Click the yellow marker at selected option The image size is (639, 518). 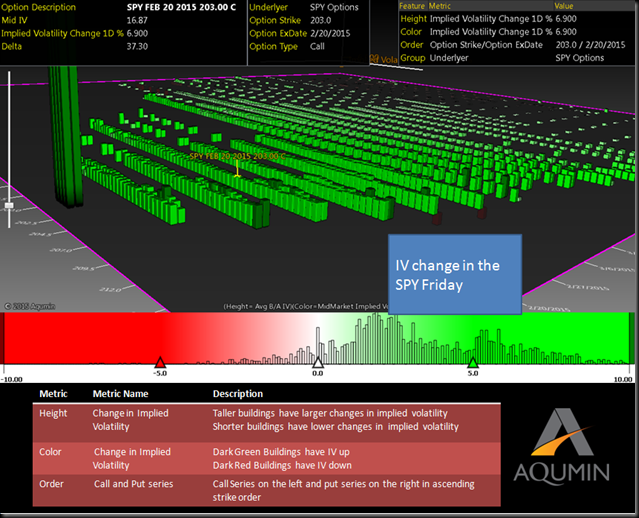coord(237,169)
